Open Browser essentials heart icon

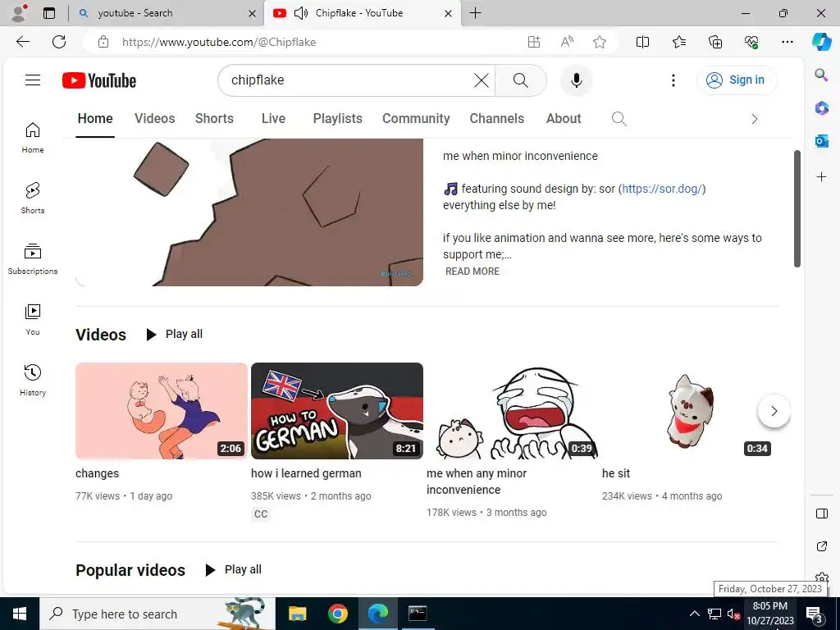(751, 42)
